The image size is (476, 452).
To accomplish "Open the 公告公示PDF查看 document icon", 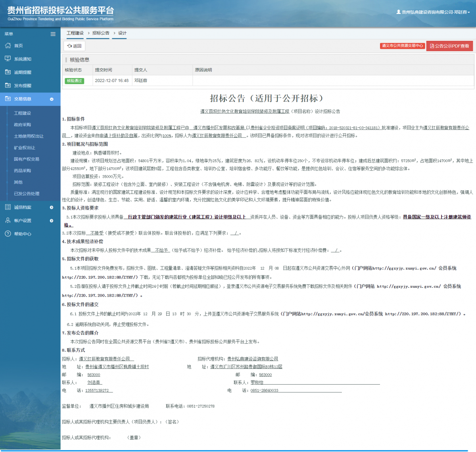I will [432, 46].
